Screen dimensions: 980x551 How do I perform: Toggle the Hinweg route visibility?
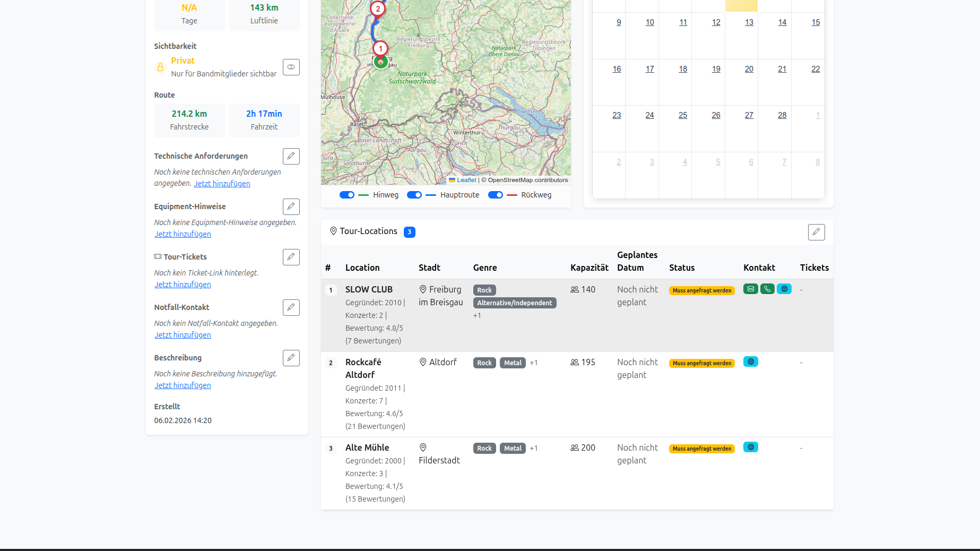pyautogui.click(x=346, y=195)
